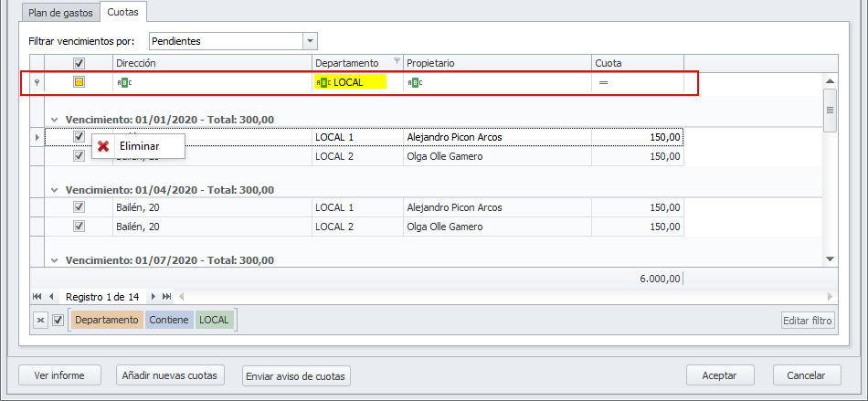Click the Enviar aviso de cuotas button
This screenshot has width=868, height=401.
[x=296, y=376]
